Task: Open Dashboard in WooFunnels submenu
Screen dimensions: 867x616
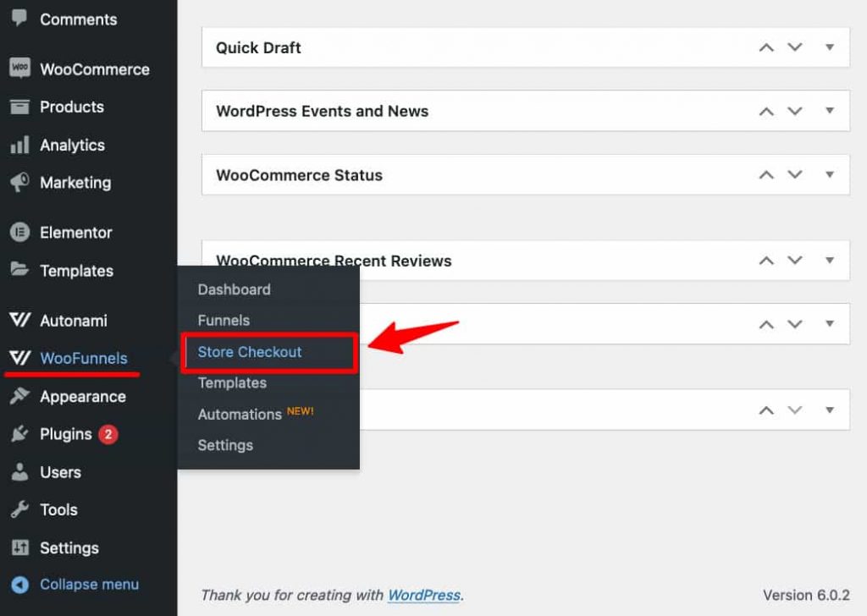Action: point(234,289)
